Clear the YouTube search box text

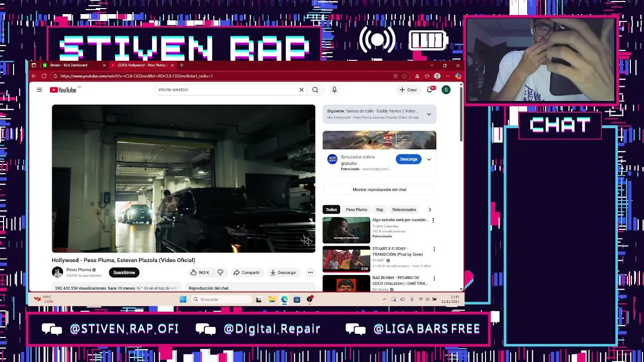point(301,89)
